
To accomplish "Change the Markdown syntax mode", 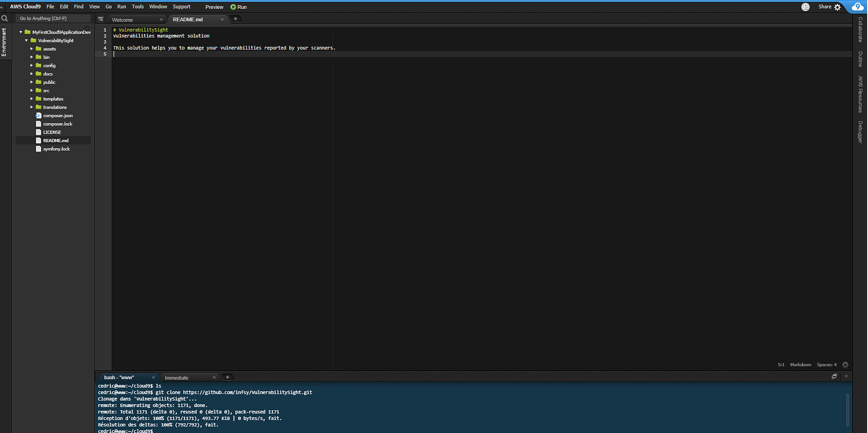I will pos(801,365).
